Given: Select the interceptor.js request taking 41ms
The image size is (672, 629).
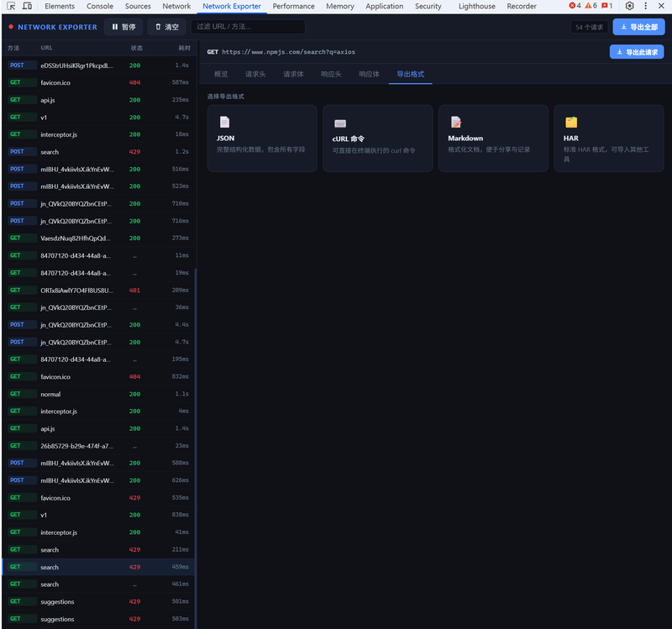Looking at the screenshot, I should coord(98,532).
